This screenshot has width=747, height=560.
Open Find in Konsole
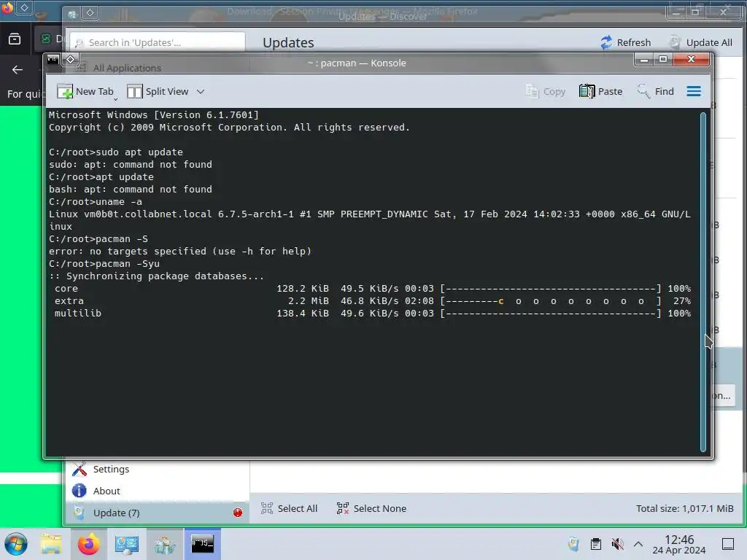(x=656, y=91)
